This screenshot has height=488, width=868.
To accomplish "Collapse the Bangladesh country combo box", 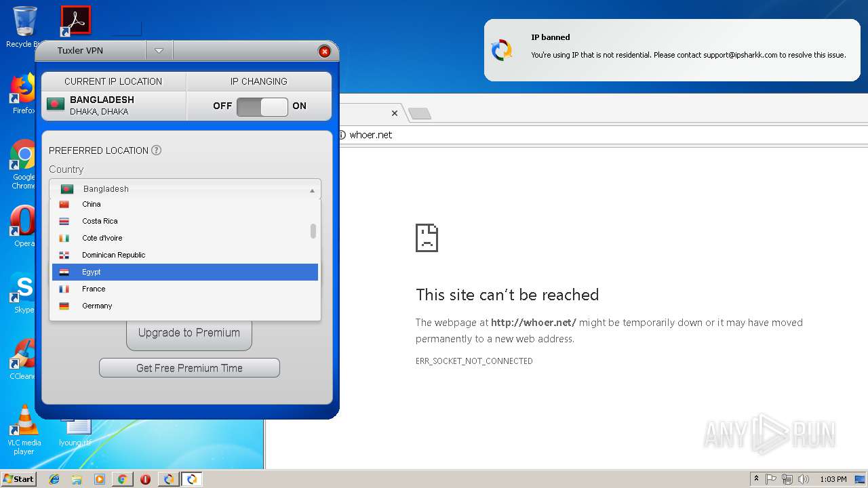I will point(184,189).
